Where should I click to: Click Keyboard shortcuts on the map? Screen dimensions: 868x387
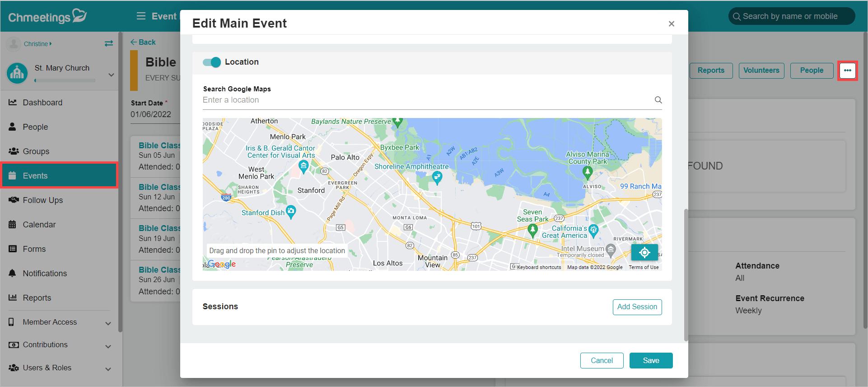tap(539, 267)
